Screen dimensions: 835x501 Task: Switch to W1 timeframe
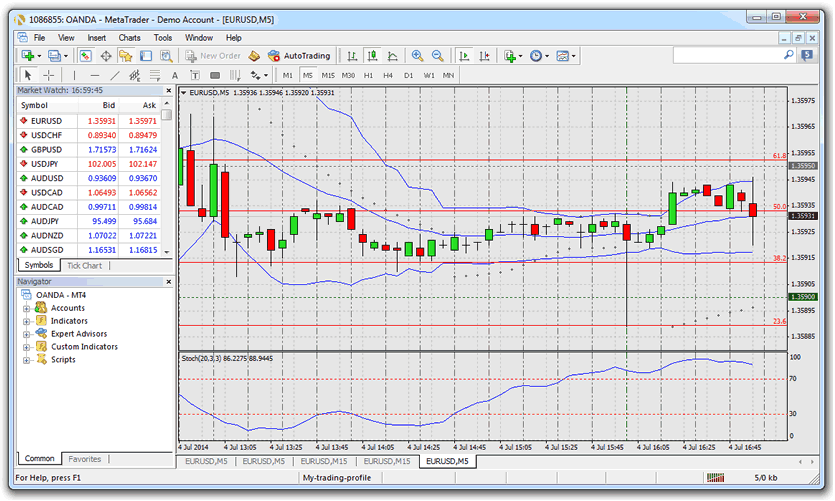pyautogui.click(x=429, y=76)
